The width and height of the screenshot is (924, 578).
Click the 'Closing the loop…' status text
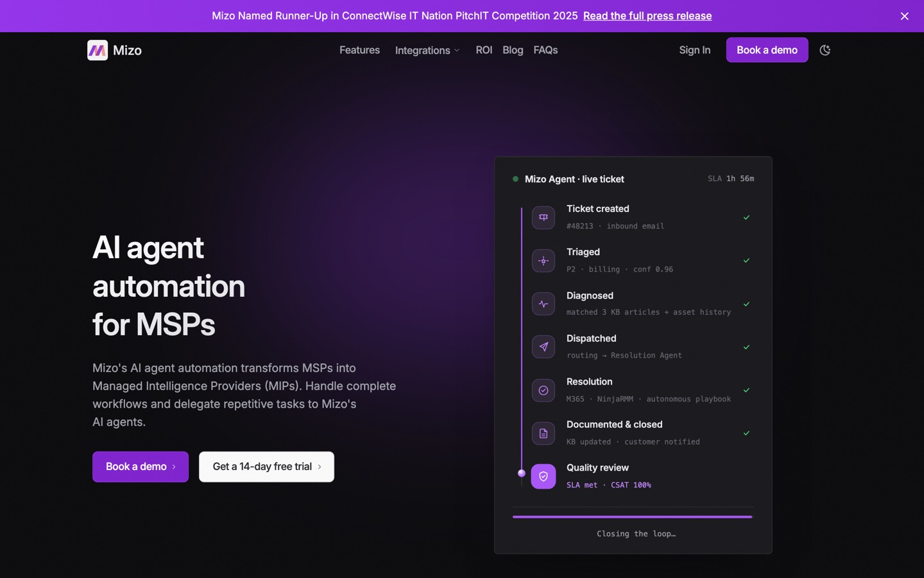(636, 534)
